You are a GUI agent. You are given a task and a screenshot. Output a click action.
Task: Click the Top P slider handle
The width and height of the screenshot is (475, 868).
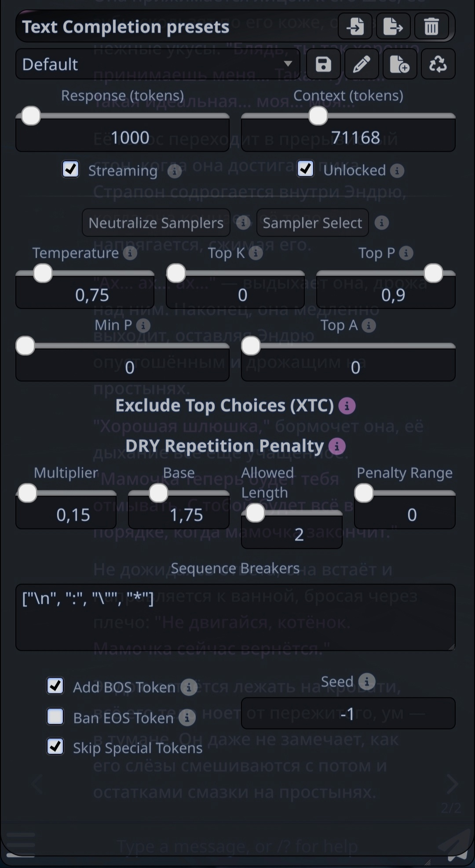coord(433,274)
